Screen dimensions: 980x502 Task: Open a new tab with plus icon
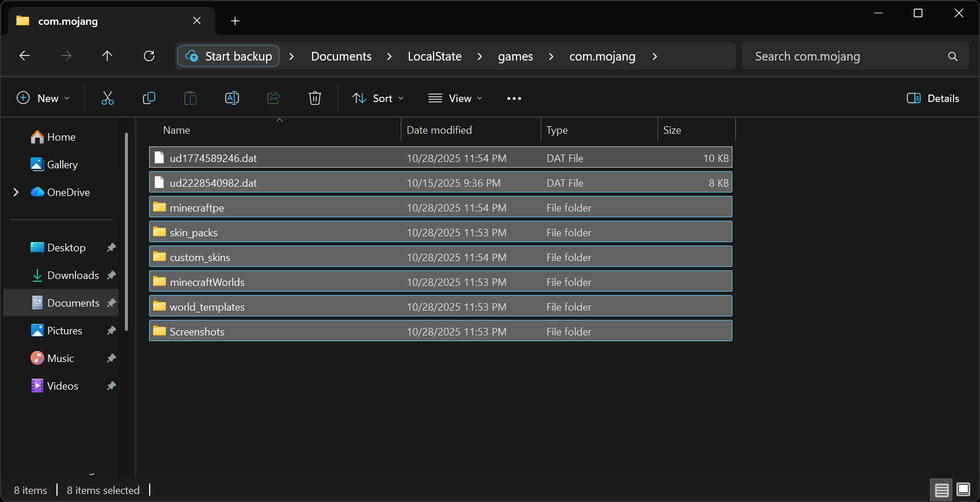(x=235, y=21)
